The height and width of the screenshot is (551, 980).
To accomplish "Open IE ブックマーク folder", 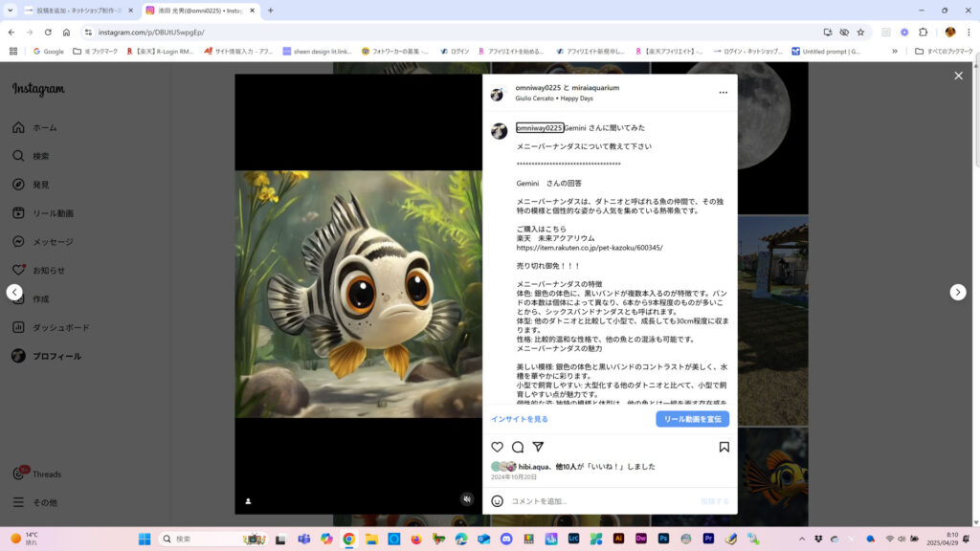I will click(95, 52).
